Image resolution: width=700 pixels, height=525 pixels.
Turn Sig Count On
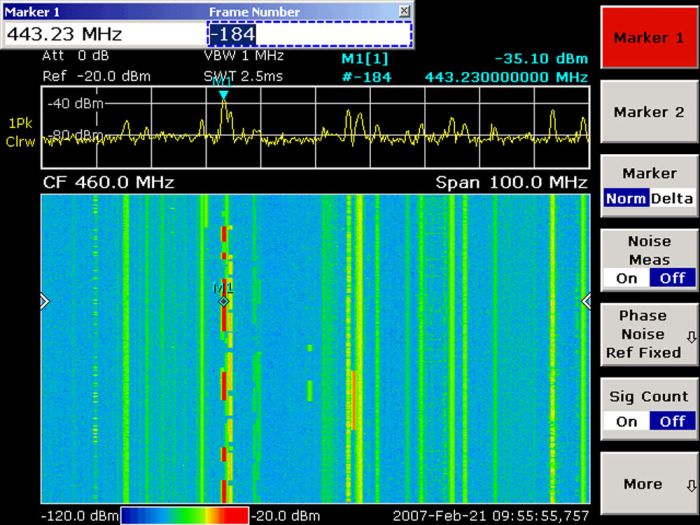coord(626,421)
